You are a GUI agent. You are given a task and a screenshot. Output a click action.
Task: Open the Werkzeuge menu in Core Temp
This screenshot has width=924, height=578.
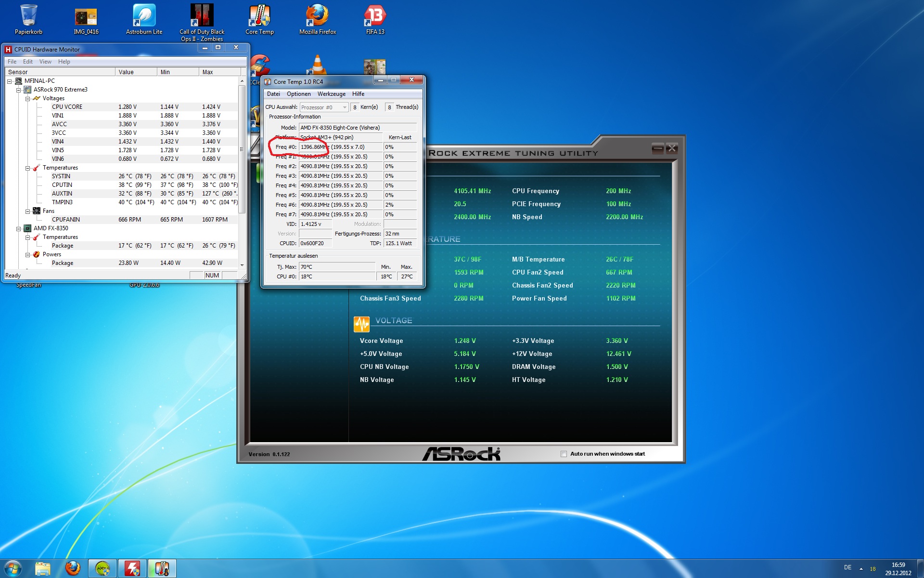(331, 94)
